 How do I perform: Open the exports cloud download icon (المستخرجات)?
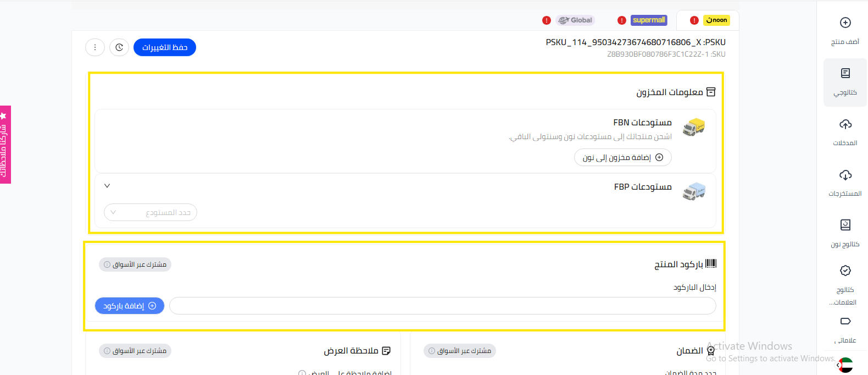pos(845,175)
